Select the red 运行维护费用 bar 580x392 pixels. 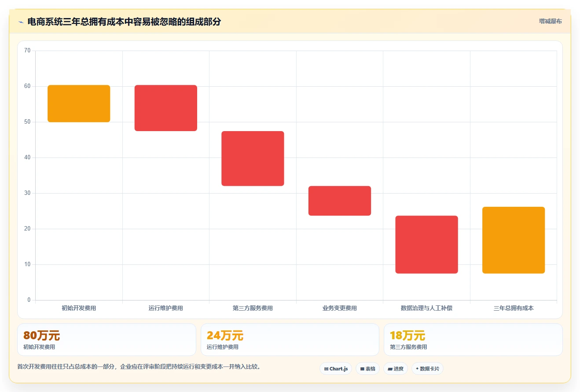(x=166, y=108)
